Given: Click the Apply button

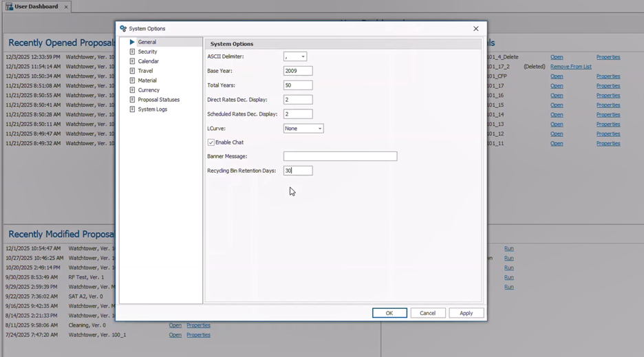Looking at the screenshot, I should tap(466, 313).
